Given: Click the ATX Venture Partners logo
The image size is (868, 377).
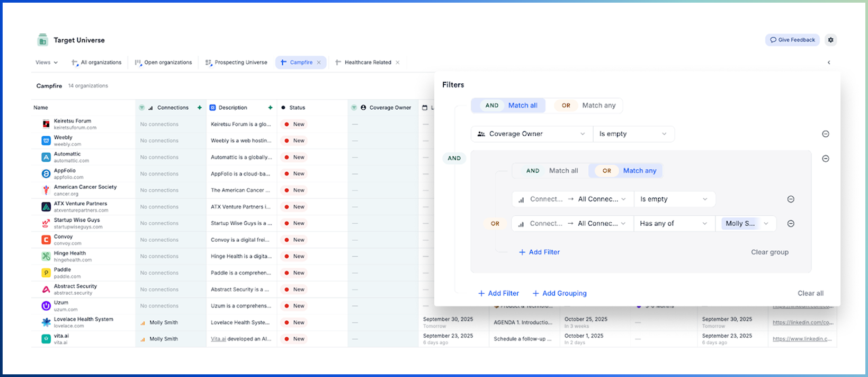Looking at the screenshot, I should (46, 207).
